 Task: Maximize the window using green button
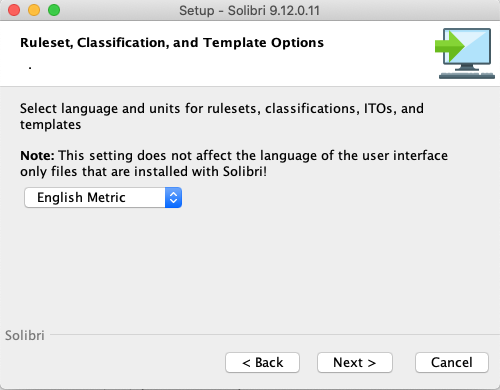click(54, 10)
